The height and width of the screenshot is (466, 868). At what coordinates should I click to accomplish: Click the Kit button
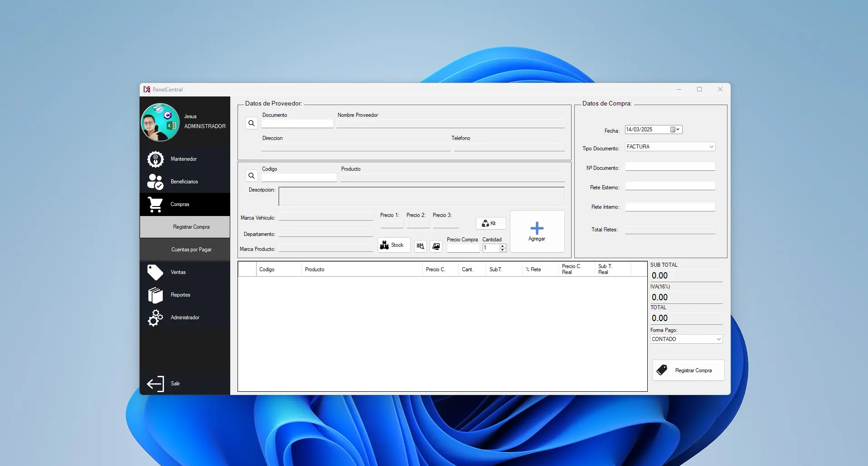[x=491, y=223]
